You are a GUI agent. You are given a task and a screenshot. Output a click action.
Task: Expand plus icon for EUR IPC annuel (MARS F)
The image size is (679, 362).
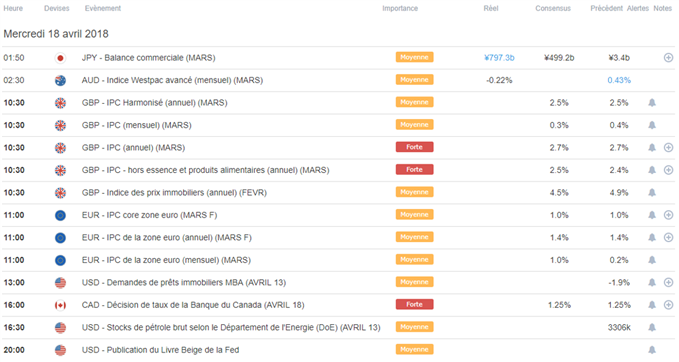[668, 237]
